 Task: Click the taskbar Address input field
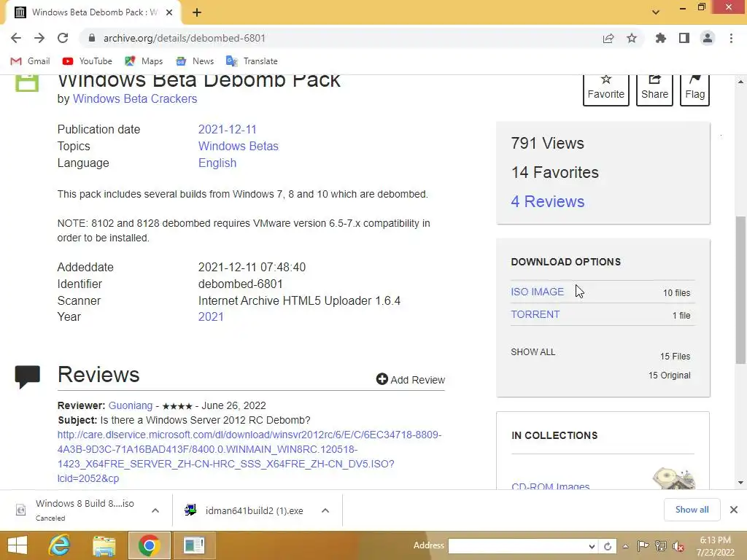coord(517,546)
